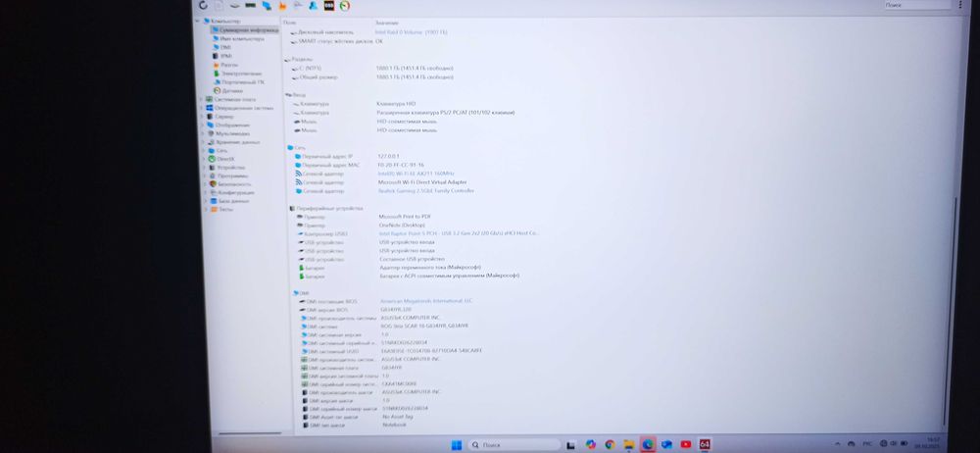Open the green gauge sensor toolbar icon

345,6
